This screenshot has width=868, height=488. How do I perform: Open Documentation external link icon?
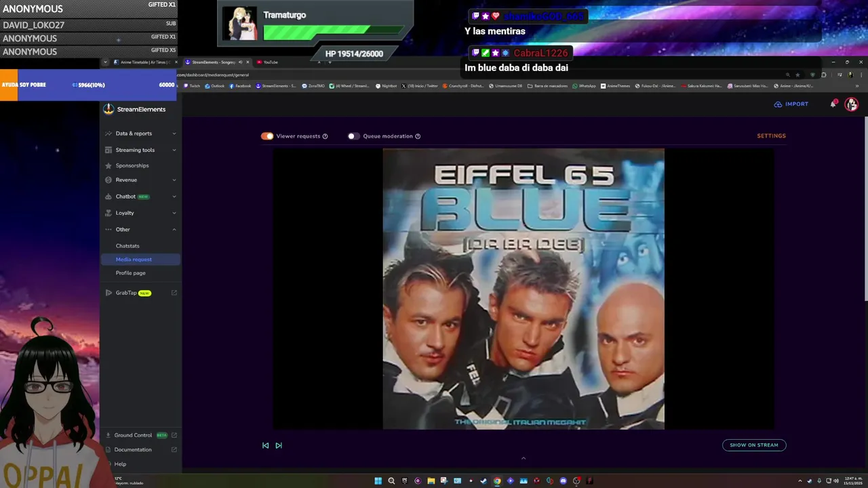[x=174, y=449]
